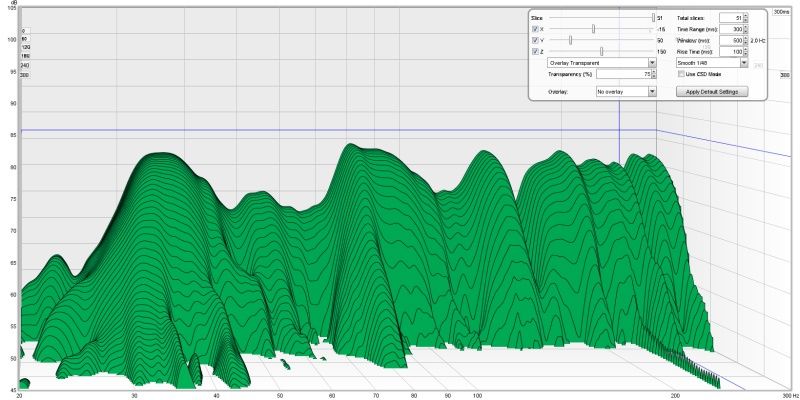Increase Window ms using up arrow
Viewport: 800px width, 400px height.
[745, 38]
